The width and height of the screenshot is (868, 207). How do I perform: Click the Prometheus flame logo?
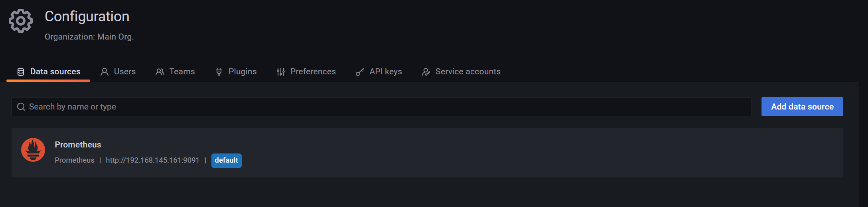click(33, 150)
